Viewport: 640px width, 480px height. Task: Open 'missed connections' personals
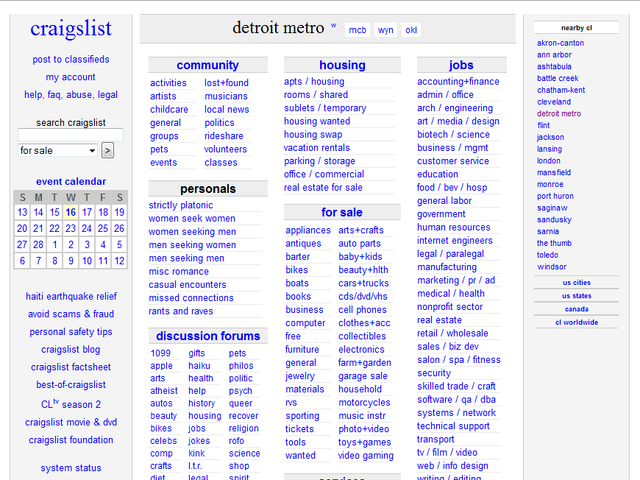click(191, 298)
